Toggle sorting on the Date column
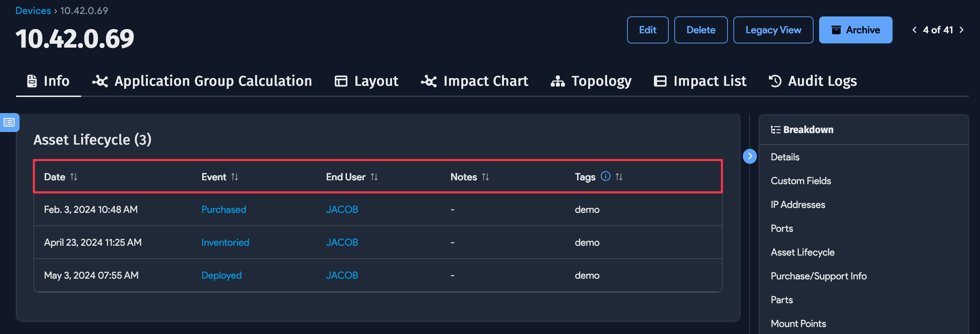This screenshot has height=334, width=980. 74,177
